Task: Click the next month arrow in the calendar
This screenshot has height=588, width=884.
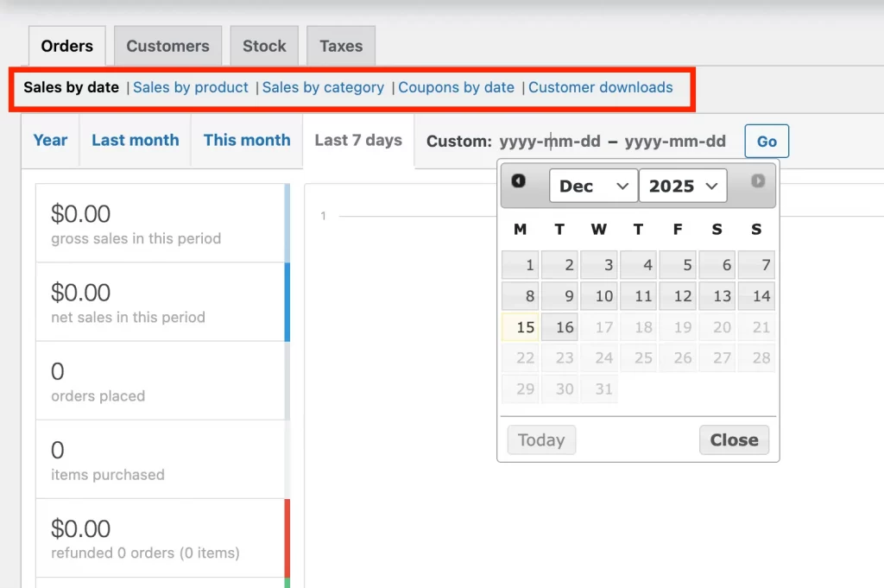Action: [x=757, y=181]
